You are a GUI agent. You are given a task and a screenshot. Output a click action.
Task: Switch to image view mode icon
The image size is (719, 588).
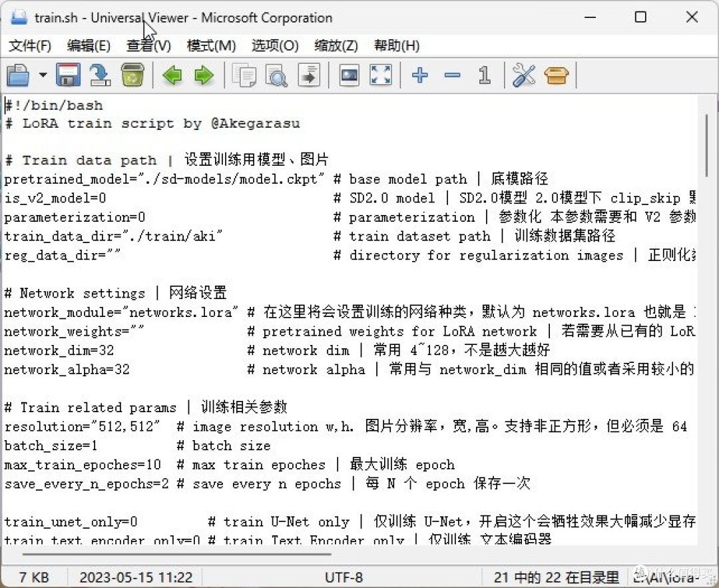(348, 75)
